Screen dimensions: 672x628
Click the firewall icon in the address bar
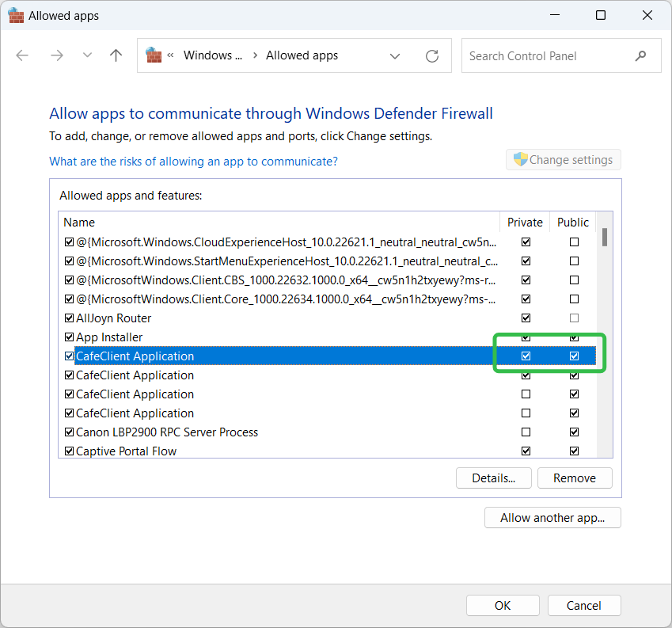[x=154, y=55]
